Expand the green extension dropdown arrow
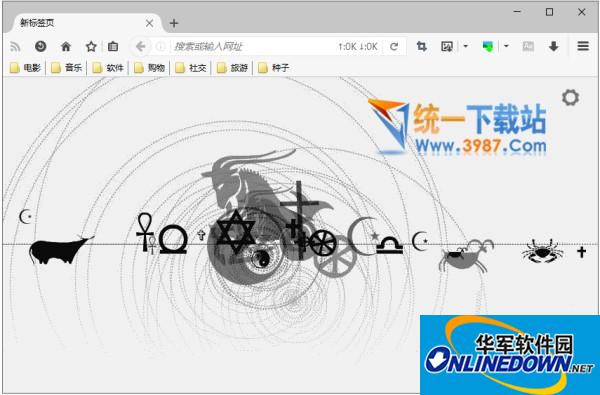 coord(506,46)
